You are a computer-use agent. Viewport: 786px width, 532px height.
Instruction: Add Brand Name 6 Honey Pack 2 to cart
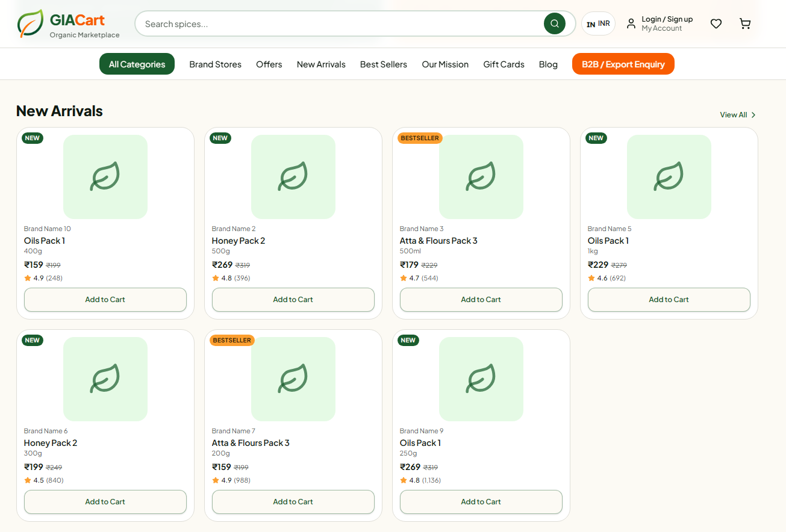point(105,502)
